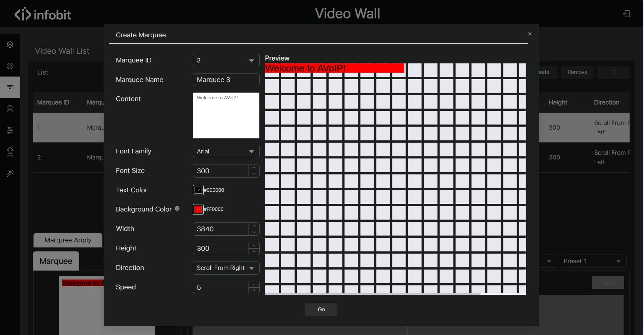Open the user account sidebar icon
Viewport: 644px width, 335px height.
click(x=10, y=109)
